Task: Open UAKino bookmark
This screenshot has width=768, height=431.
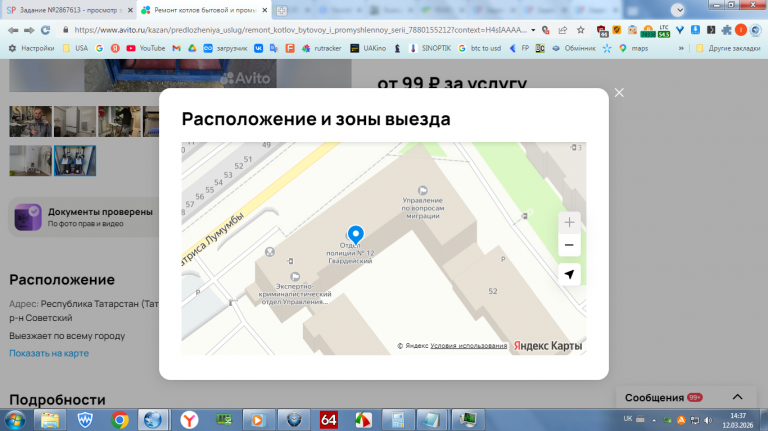Action: pyautogui.click(x=368, y=48)
